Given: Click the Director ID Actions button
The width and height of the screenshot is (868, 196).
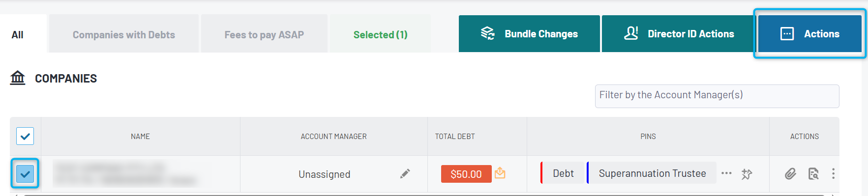Looking at the screenshot, I should (679, 34).
